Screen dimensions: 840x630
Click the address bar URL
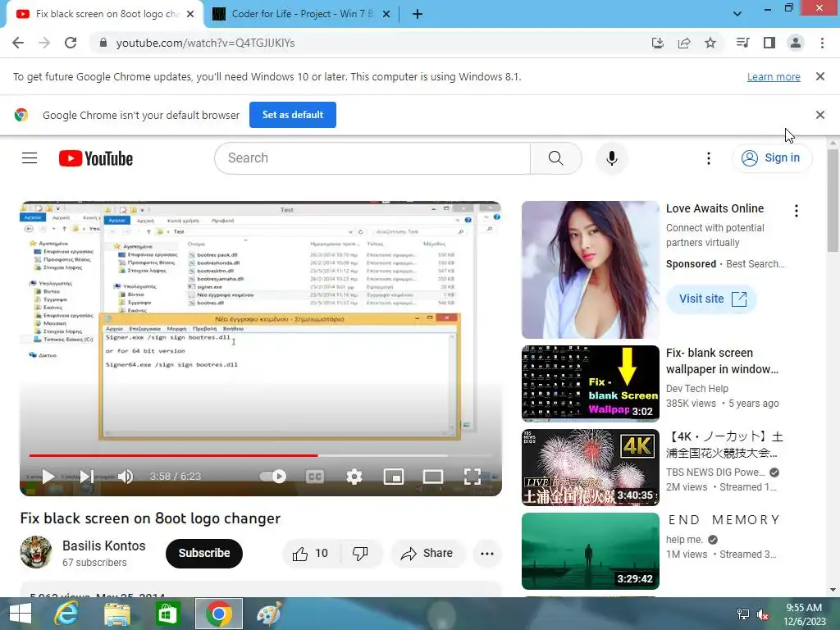(205, 43)
